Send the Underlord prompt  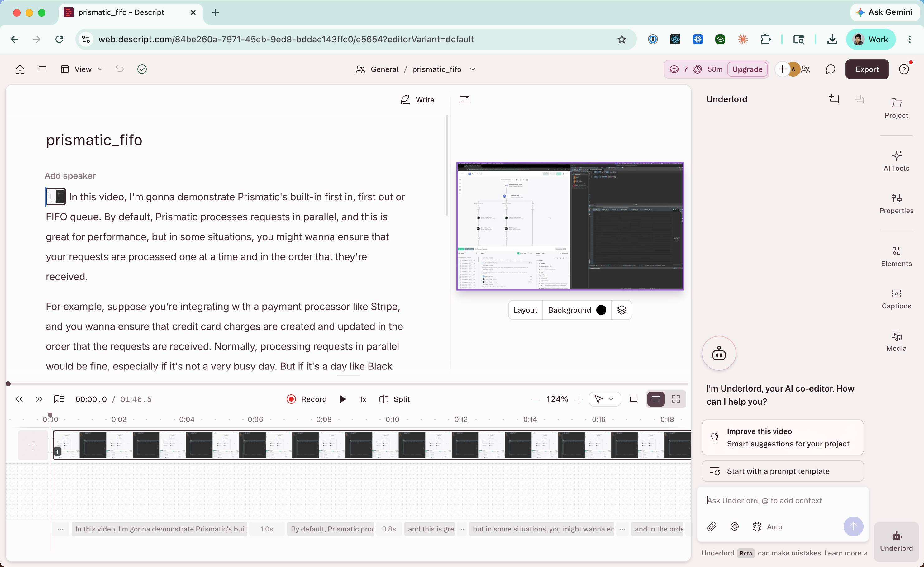click(853, 526)
